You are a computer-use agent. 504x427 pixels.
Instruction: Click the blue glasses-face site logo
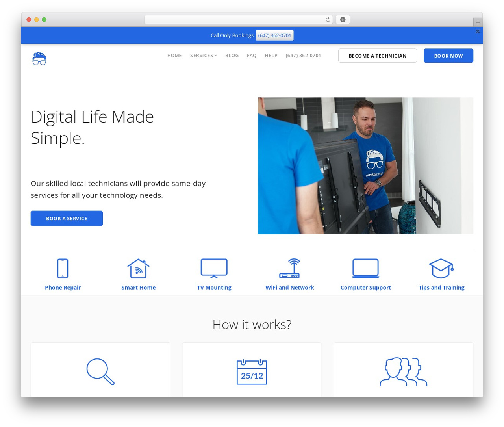pyautogui.click(x=39, y=58)
